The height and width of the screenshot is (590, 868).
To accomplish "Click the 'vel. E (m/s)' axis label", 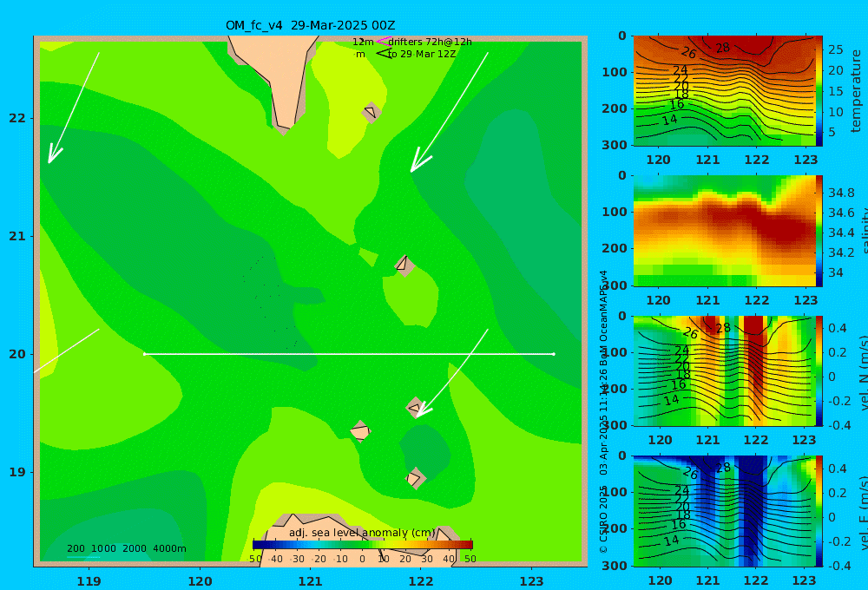I will pyautogui.click(x=864, y=513).
